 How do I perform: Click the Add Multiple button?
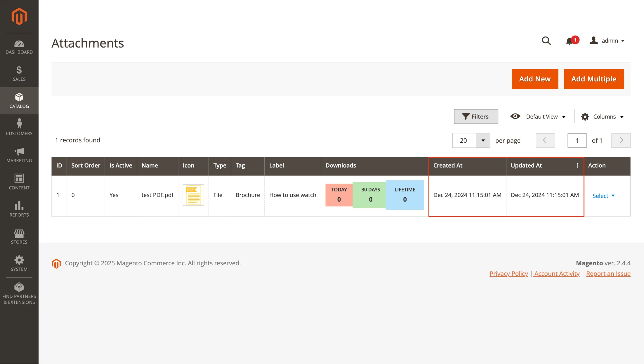click(594, 79)
